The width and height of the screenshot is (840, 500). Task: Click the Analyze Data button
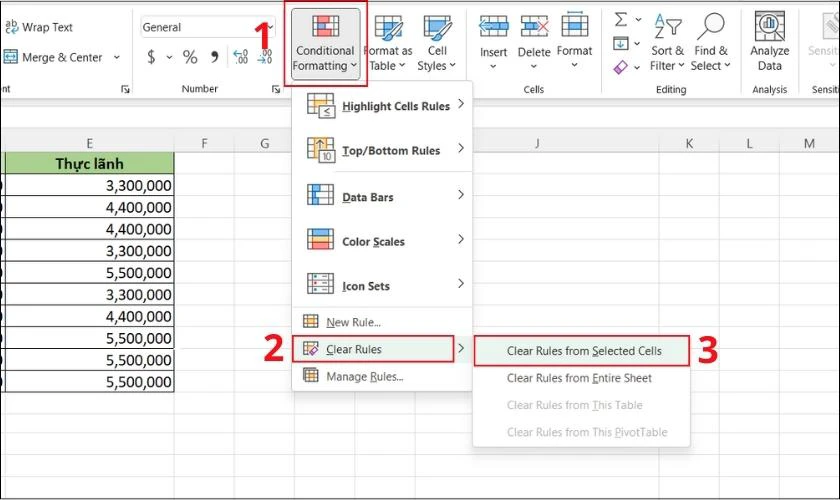[x=769, y=43]
